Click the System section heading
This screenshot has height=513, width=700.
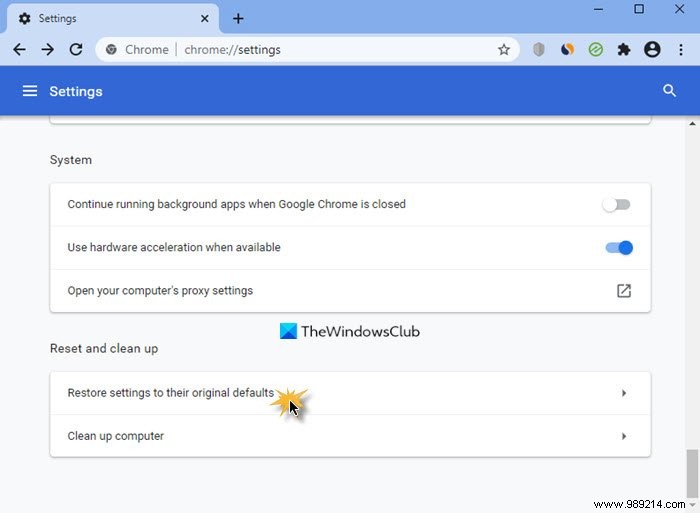(71, 160)
